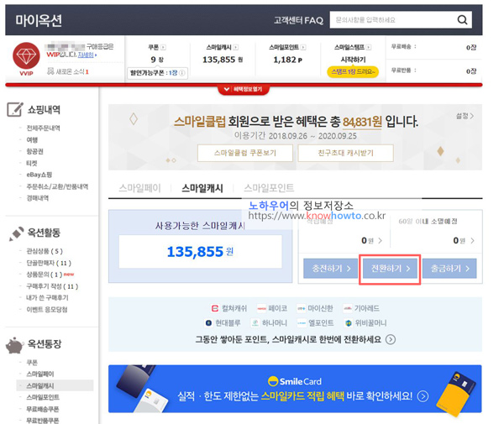
Task: Open the coupon arrow icon next to 쿠폰
Action: (x=163, y=47)
